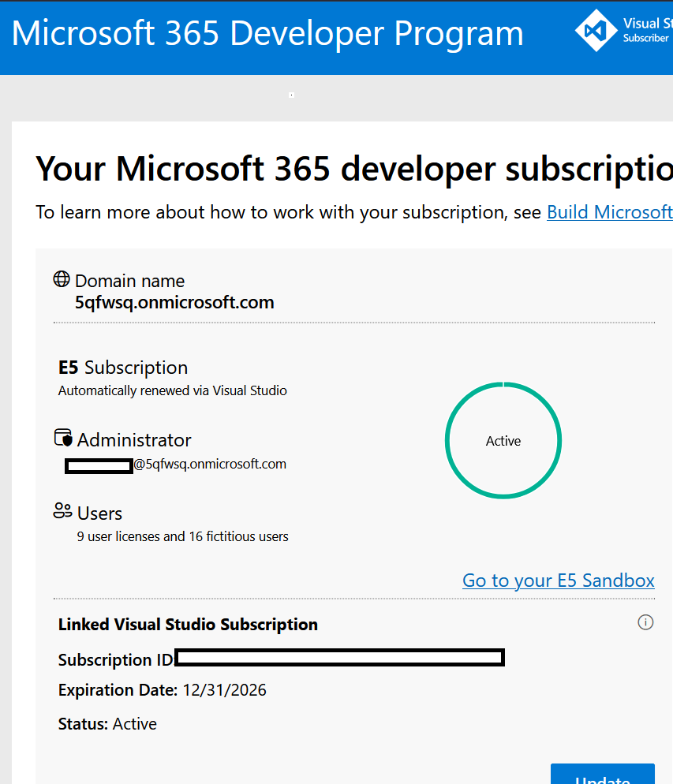The height and width of the screenshot is (784, 673).
Task: Click the Visual Studio Subscriber logo icon
Action: [x=596, y=31]
